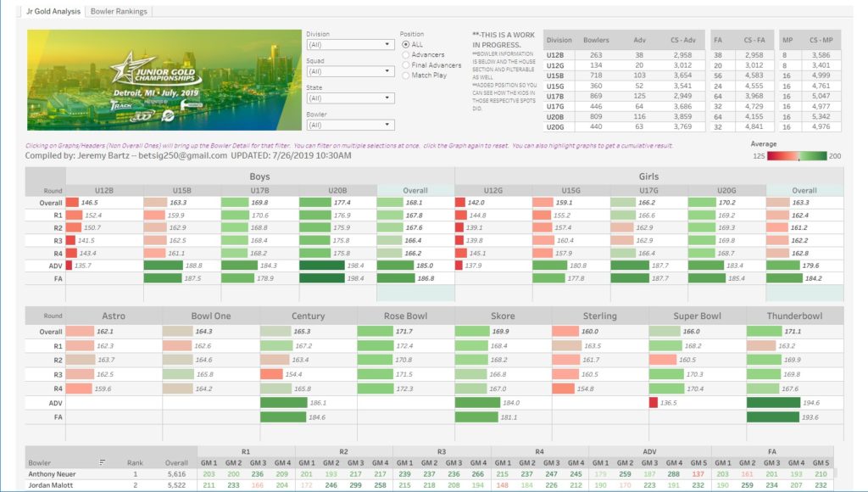Select the ALL position radio button

406,44
